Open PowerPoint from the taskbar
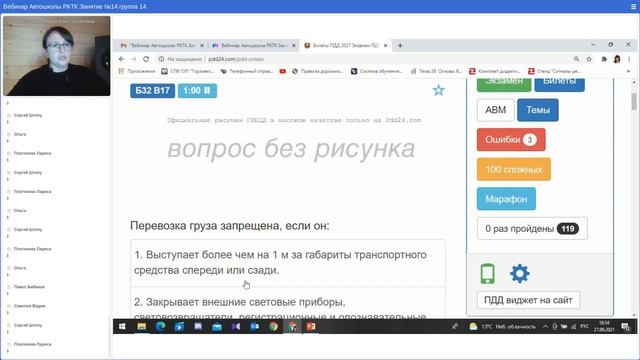640x360 pixels. point(311,327)
